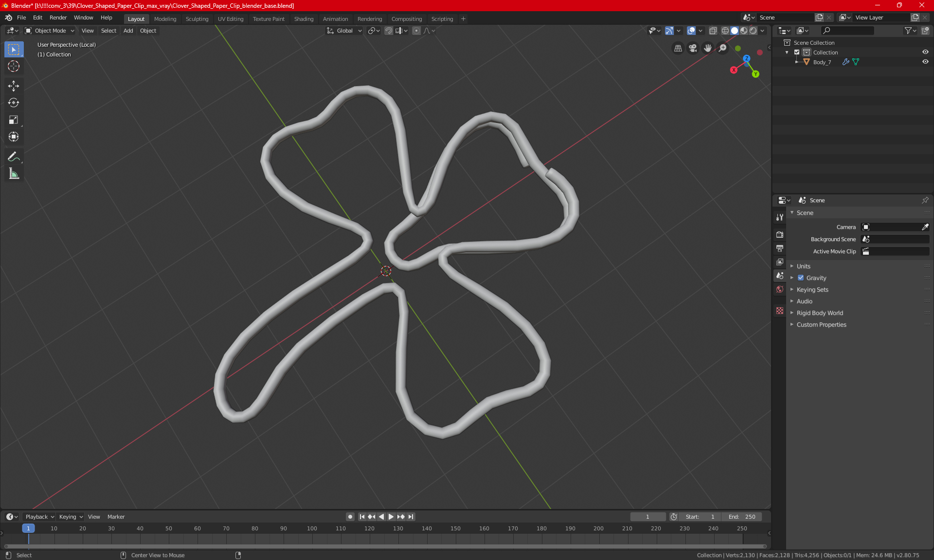934x560 pixels.
Task: Switch to the Modeling workspace tab
Action: click(x=165, y=19)
